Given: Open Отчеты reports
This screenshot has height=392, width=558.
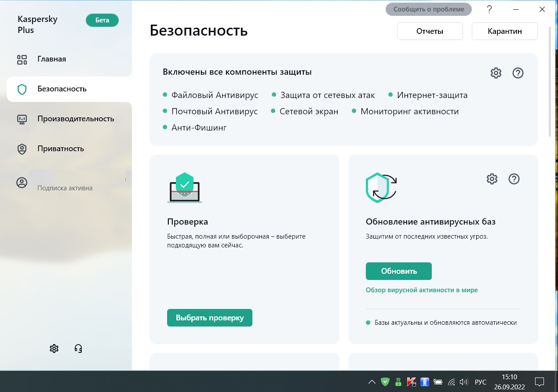Looking at the screenshot, I should tap(430, 31).
